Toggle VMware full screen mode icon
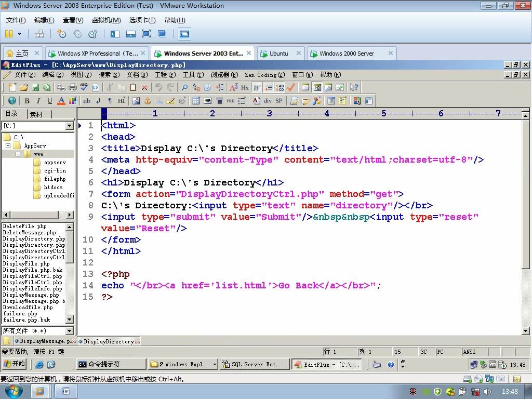 (x=146, y=34)
